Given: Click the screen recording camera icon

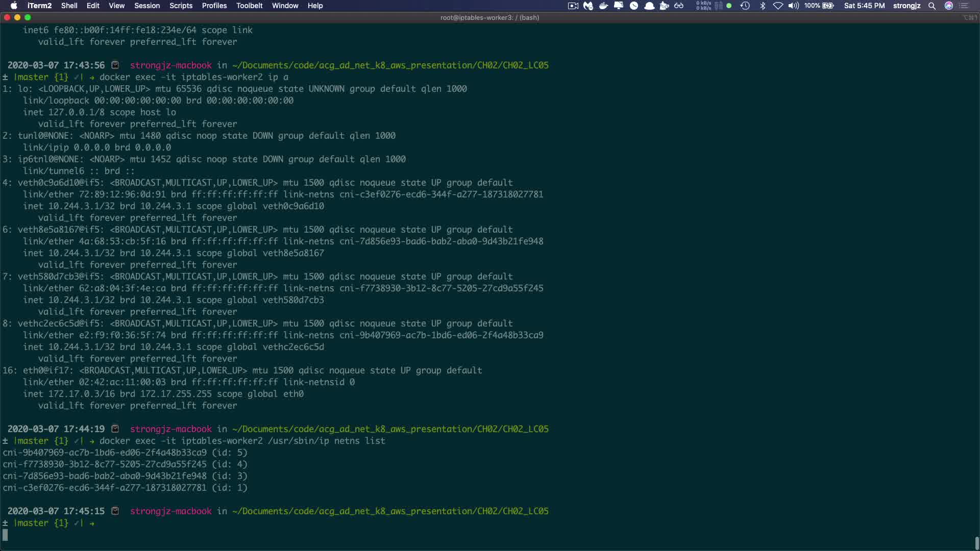Looking at the screenshot, I should pyautogui.click(x=573, y=6).
